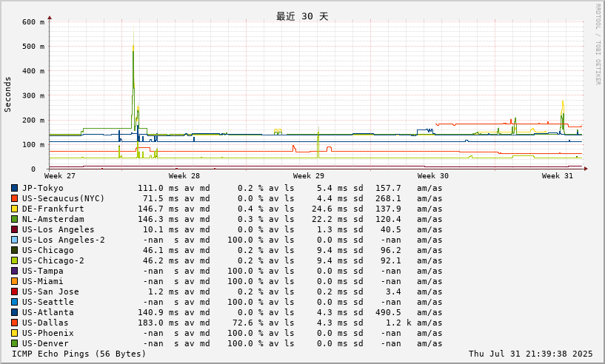Click the 'JP-Tokyo' legend label
605x364 pixels.
click(x=42, y=188)
